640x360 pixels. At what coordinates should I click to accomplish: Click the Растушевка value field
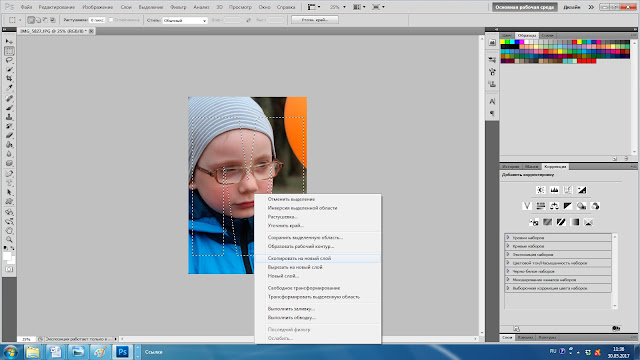97,20
